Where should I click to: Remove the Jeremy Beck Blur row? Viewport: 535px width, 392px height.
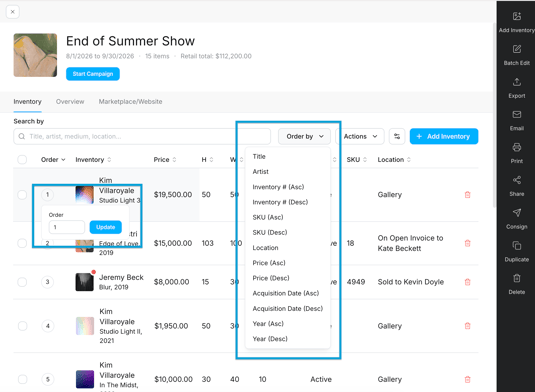click(467, 282)
